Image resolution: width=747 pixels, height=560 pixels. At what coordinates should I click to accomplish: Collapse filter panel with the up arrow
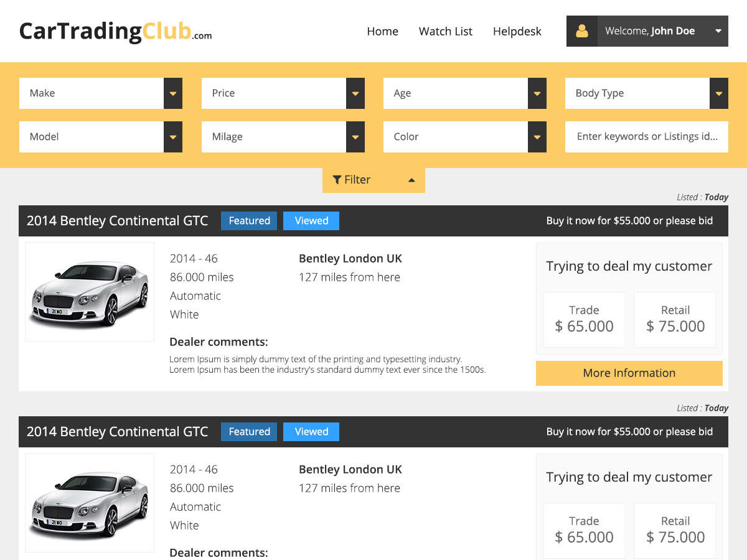point(411,180)
